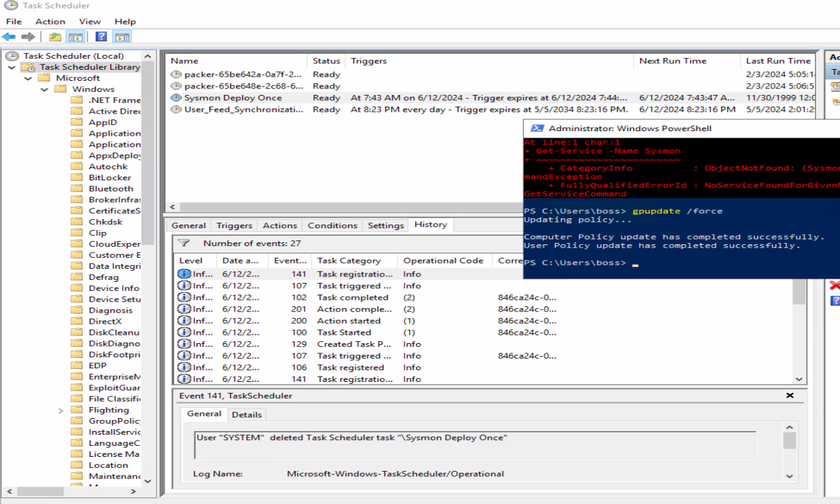Collapse the Windows folder in the tree
The image size is (840, 504).
click(x=44, y=89)
